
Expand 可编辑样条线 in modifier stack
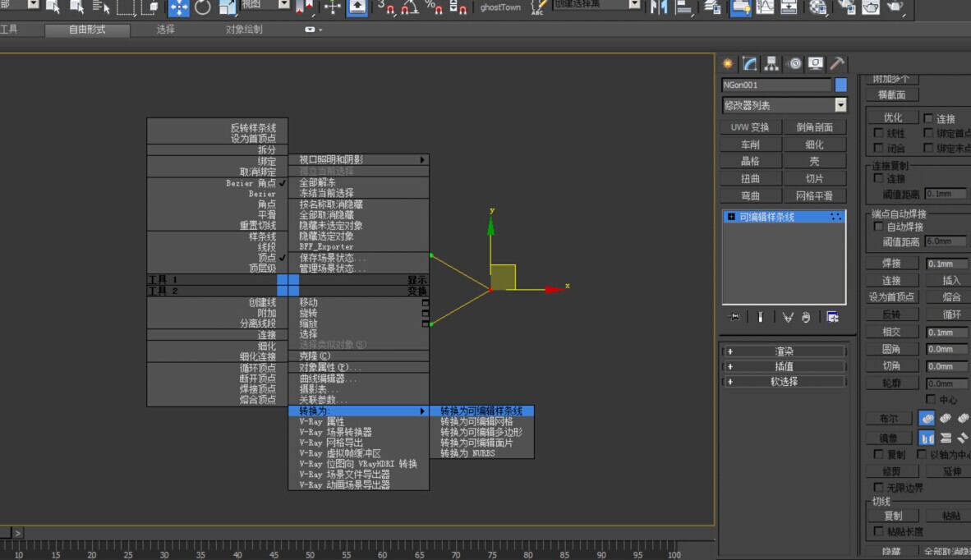731,217
